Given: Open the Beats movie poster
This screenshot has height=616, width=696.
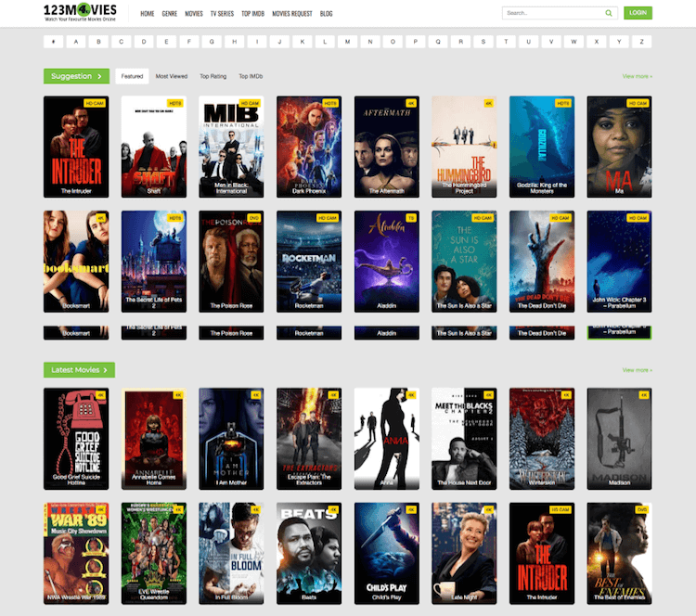Looking at the screenshot, I should 309,554.
